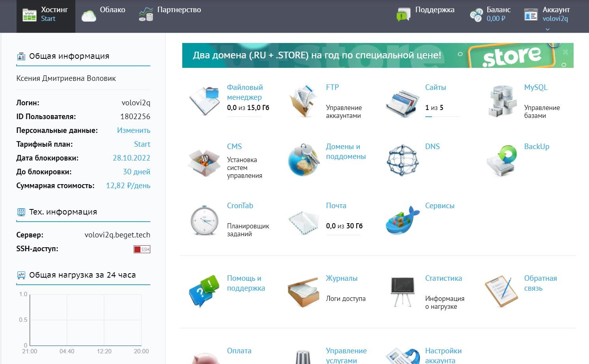Switch to the Облако tab
Viewport: 589px width, 364px height.
(x=103, y=16)
